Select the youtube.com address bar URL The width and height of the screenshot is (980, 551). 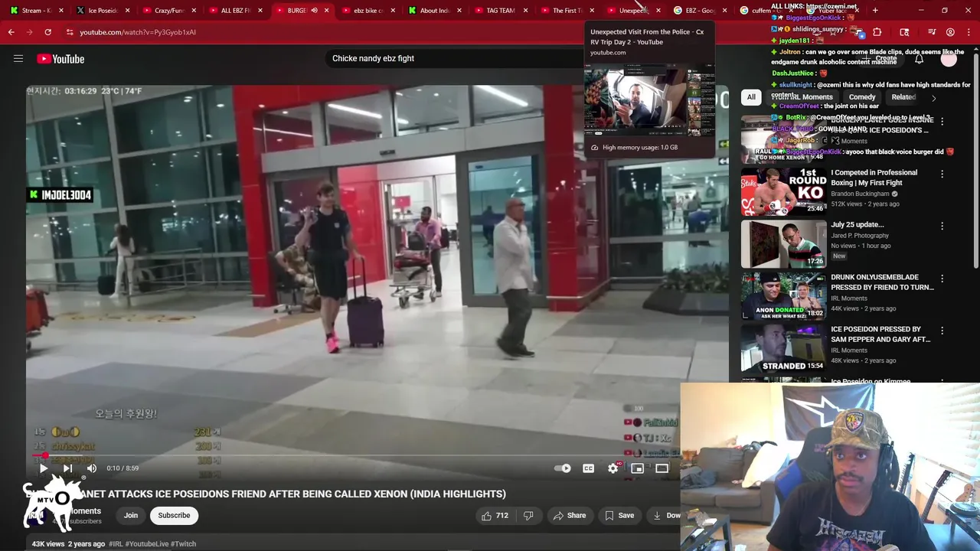[138, 32]
